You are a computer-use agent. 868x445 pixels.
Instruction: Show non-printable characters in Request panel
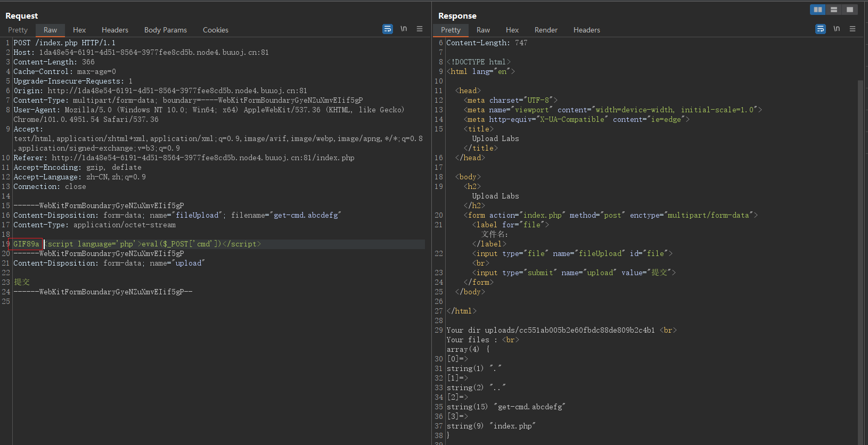click(x=404, y=29)
